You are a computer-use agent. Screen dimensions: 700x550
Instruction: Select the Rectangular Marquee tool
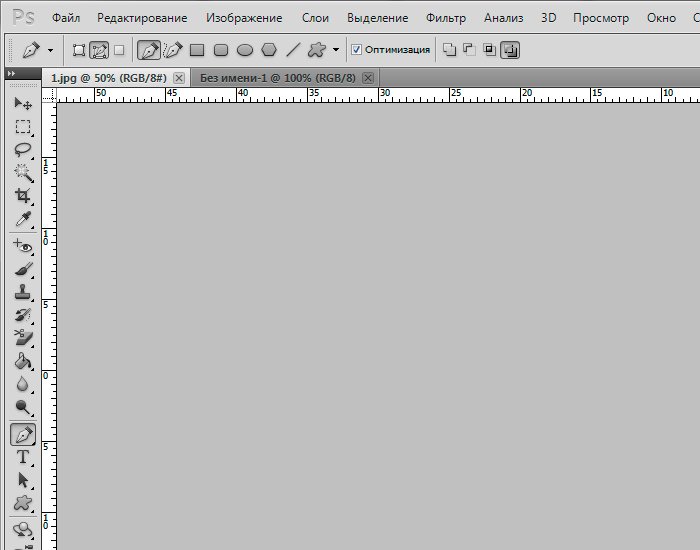[x=22, y=127]
